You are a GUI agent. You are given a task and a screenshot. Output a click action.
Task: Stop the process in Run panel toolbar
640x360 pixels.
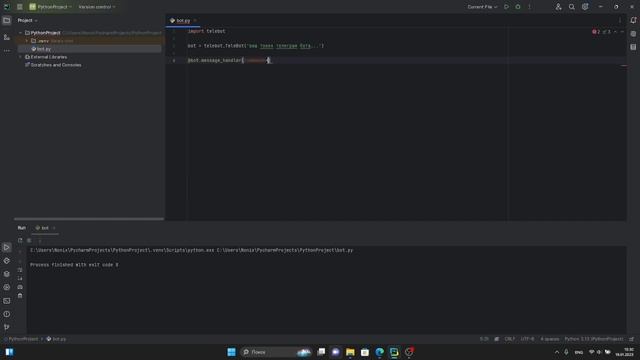click(x=29, y=240)
